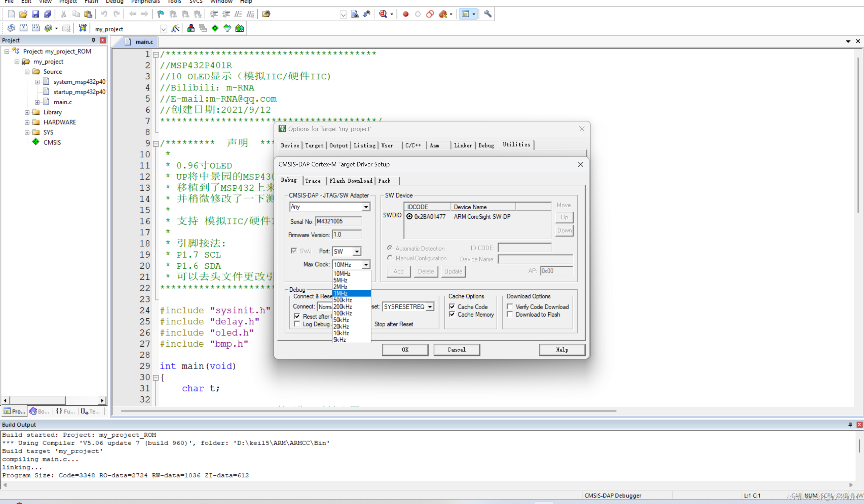Click the Serial No input field
864x504 pixels.
click(x=338, y=221)
